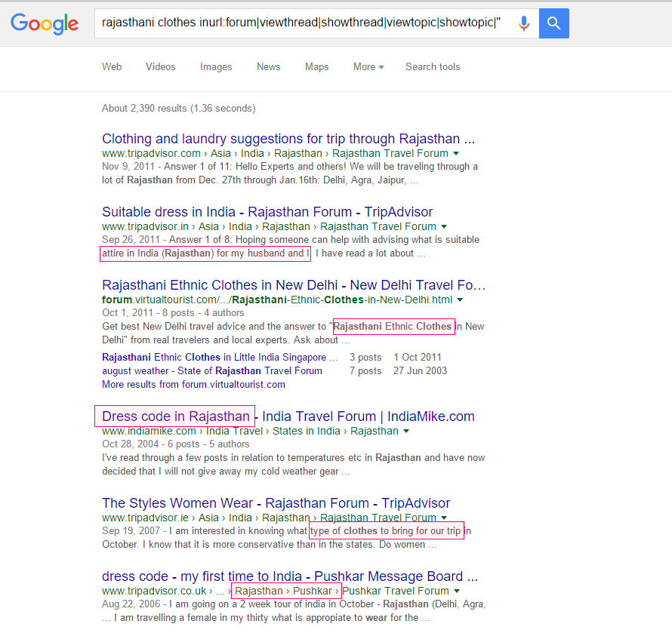Click '3 posts' count for Little India row

(365, 357)
